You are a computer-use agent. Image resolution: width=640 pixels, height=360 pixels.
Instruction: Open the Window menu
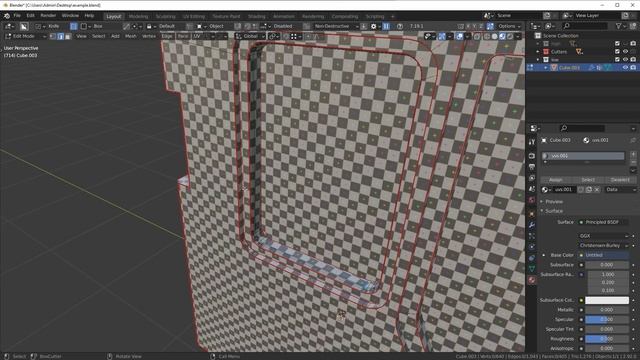point(70,16)
